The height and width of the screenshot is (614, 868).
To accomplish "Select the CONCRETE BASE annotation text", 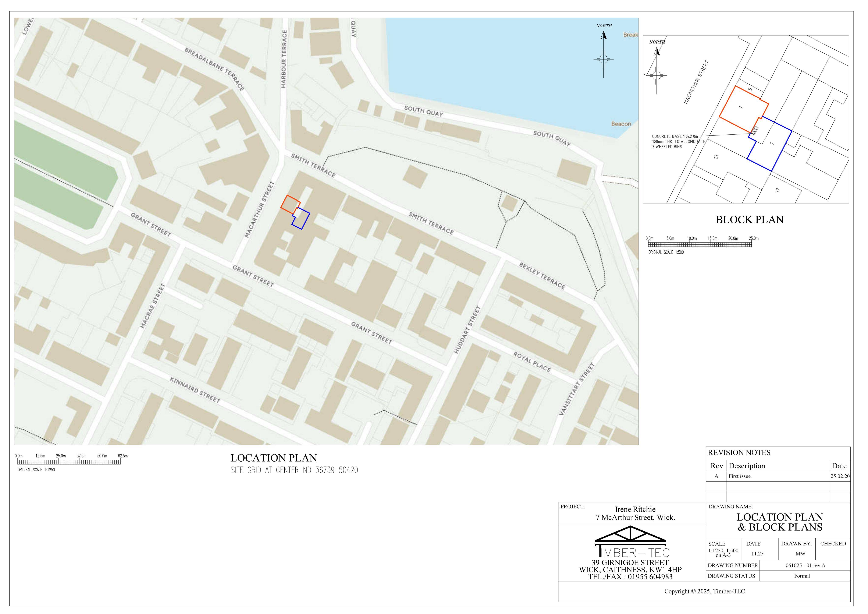I will [678, 141].
